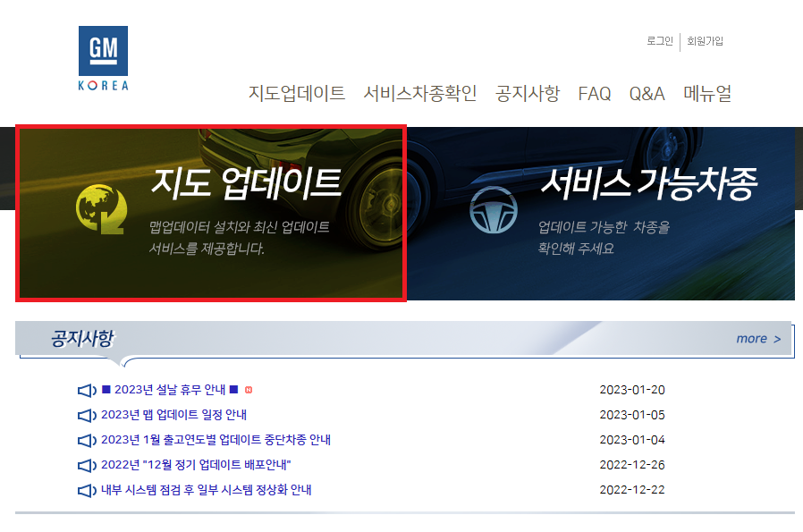Click the date 2023-01-20
803x532 pixels.
(632, 390)
